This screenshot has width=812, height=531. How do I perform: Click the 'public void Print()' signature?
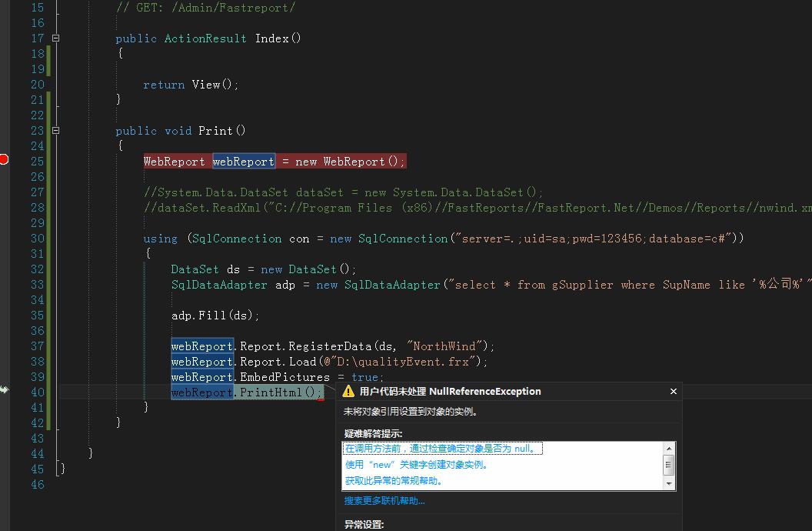pos(180,131)
